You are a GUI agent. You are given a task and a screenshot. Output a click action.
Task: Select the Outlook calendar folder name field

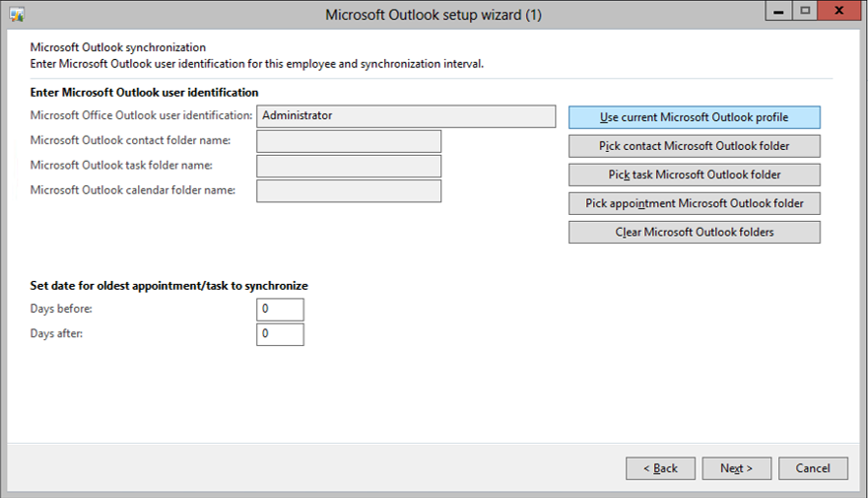point(349,190)
